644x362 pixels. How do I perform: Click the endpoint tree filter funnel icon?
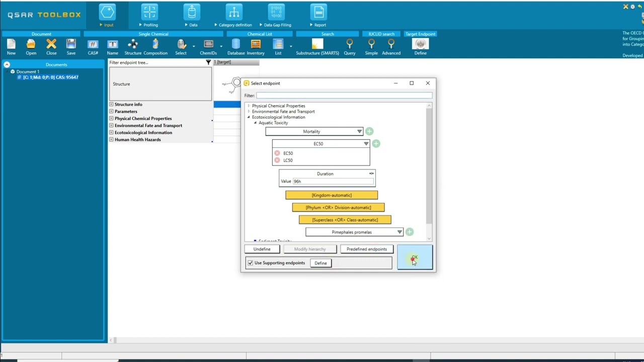208,62
